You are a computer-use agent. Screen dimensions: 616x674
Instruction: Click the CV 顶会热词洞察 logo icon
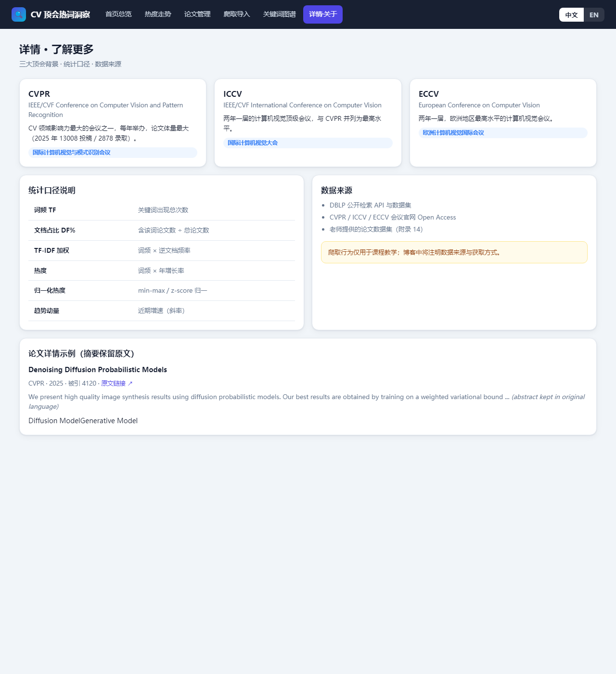coord(19,14)
